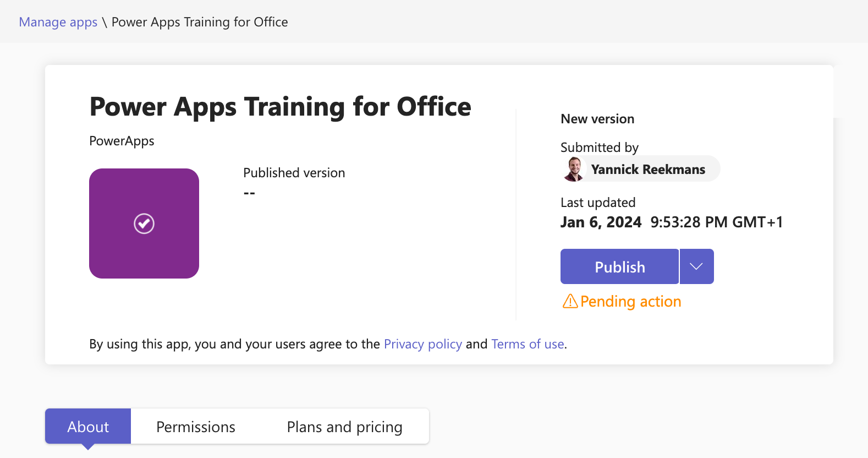This screenshot has width=868, height=458.
Task: Click the Power Apps Training for Office heading
Action: click(x=280, y=106)
